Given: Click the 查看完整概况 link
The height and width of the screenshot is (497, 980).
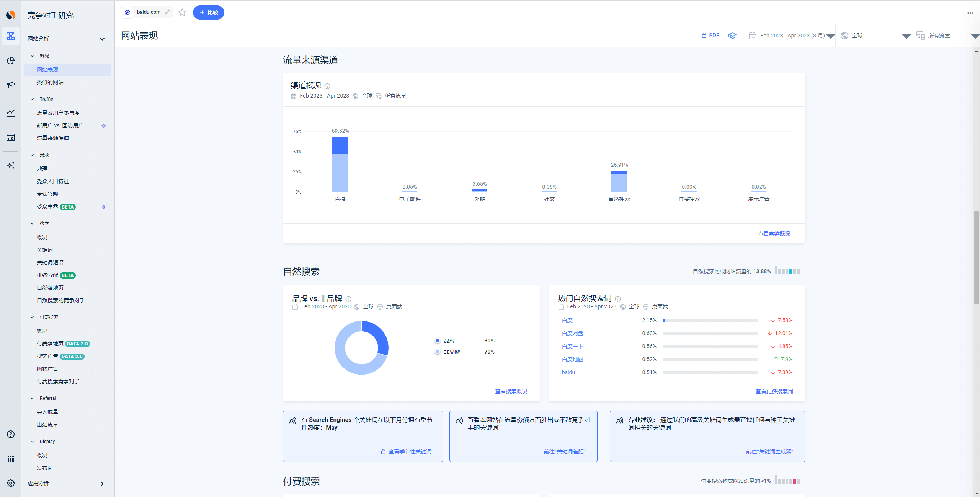Looking at the screenshot, I should click(774, 234).
